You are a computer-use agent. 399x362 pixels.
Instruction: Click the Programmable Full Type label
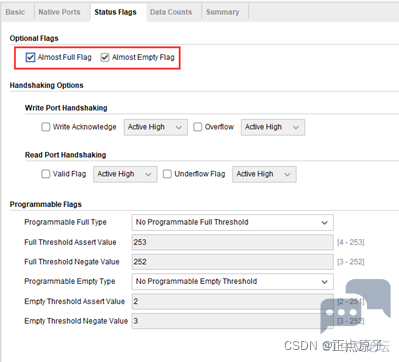pyautogui.click(x=65, y=222)
